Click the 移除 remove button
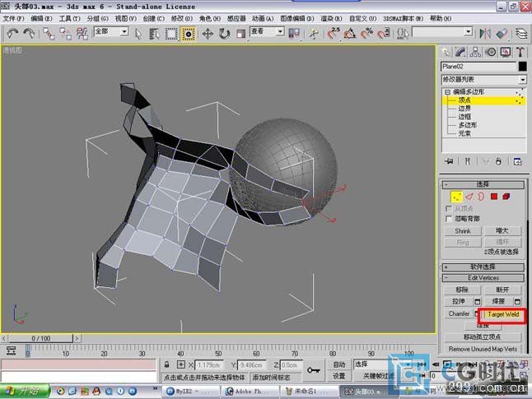The width and height of the screenshot is (532, 399). coord(462,290)
